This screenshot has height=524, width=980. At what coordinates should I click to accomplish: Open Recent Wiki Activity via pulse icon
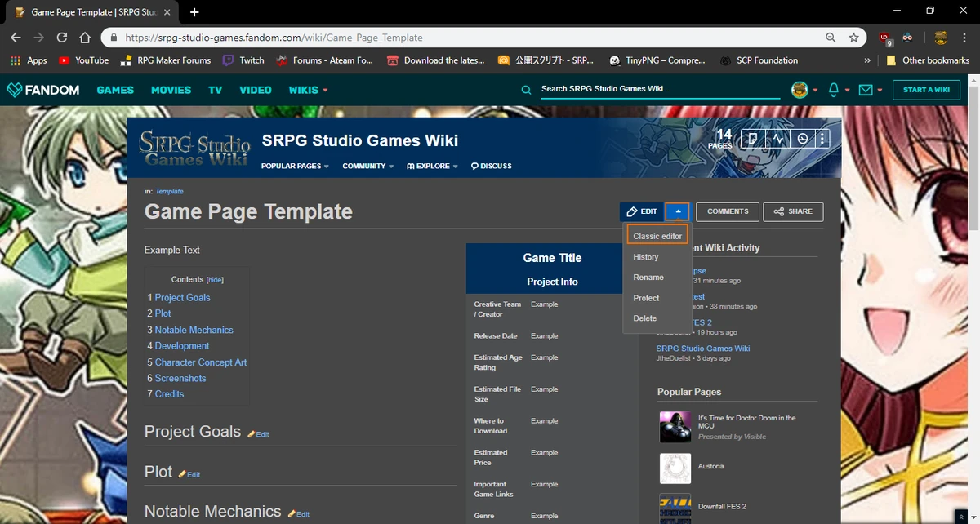(x=777, y=138)
